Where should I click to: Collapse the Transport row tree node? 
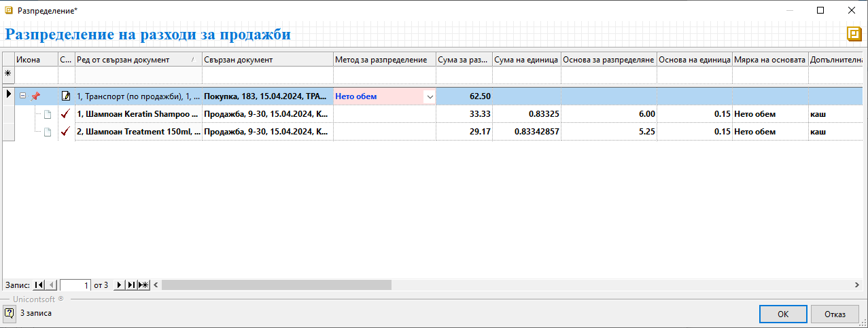[x=22, y=96]
